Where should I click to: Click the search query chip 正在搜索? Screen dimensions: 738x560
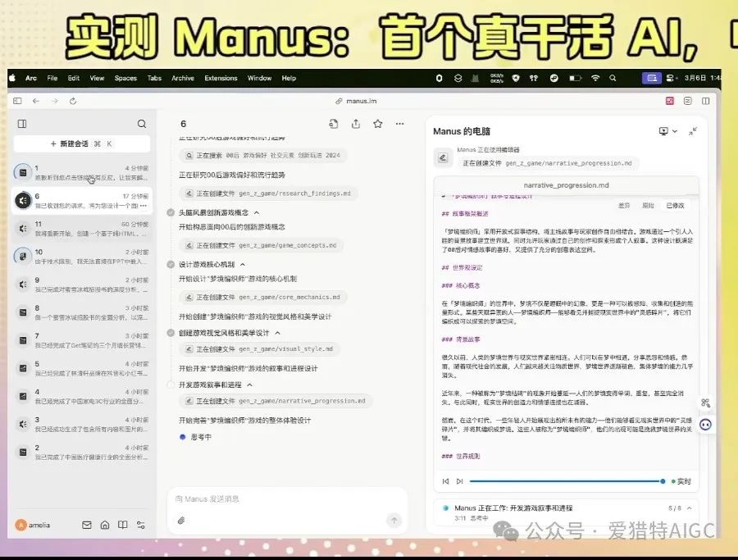point(263,155)
